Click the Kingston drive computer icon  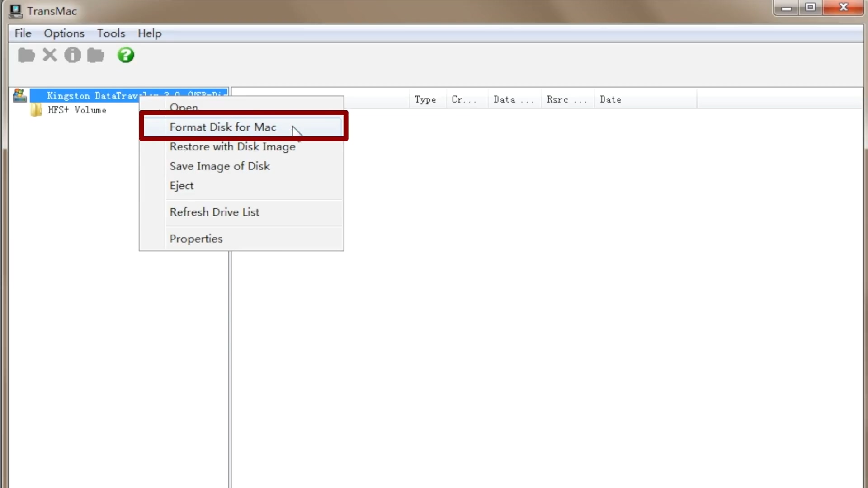coord(20,95)
